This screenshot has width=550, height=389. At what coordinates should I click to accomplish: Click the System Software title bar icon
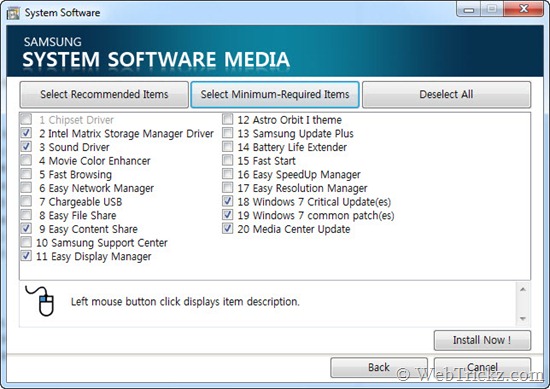click(13, 13)
